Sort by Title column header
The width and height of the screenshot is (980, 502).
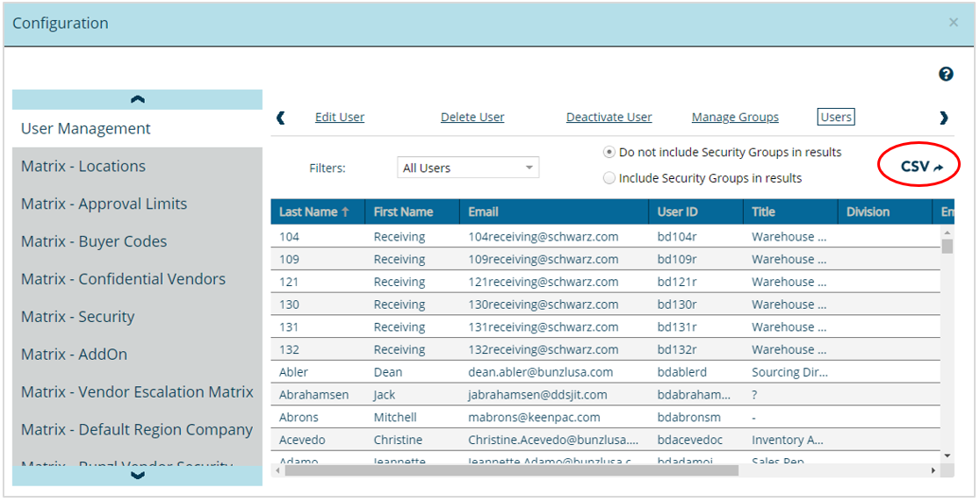point(790,212)
